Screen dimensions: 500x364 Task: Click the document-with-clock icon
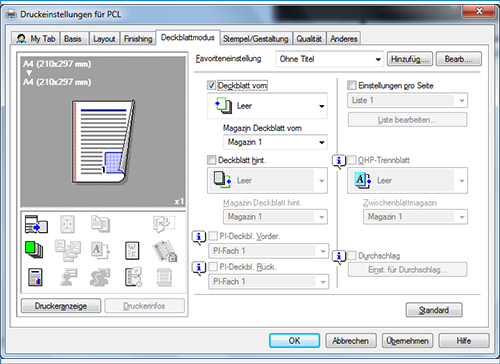pos(133,277)
